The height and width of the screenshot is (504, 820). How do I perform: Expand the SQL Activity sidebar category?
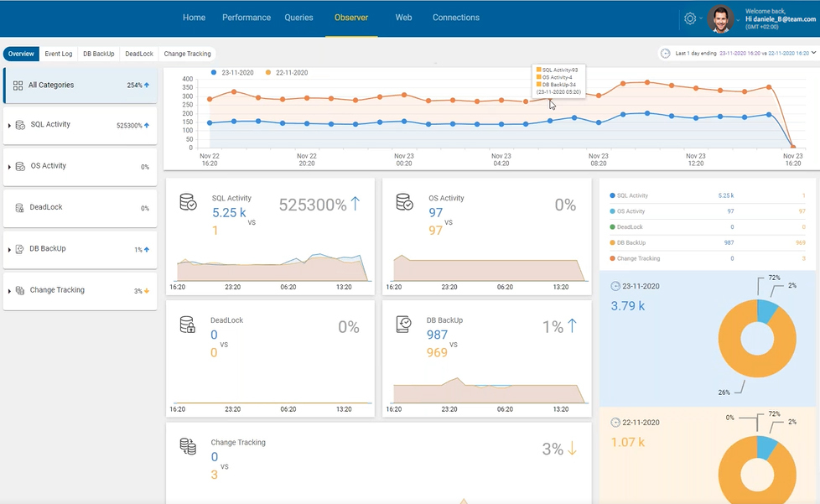pos(9,126)
